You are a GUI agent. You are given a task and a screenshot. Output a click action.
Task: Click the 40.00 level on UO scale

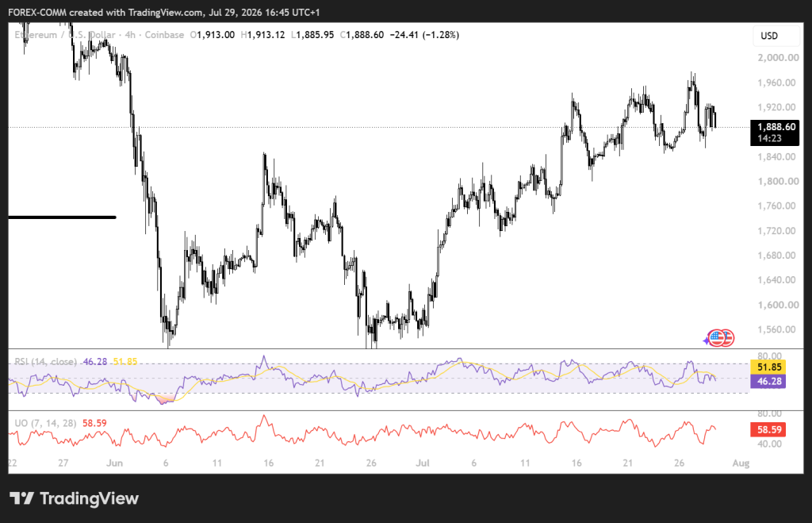(x=769, y=444)
